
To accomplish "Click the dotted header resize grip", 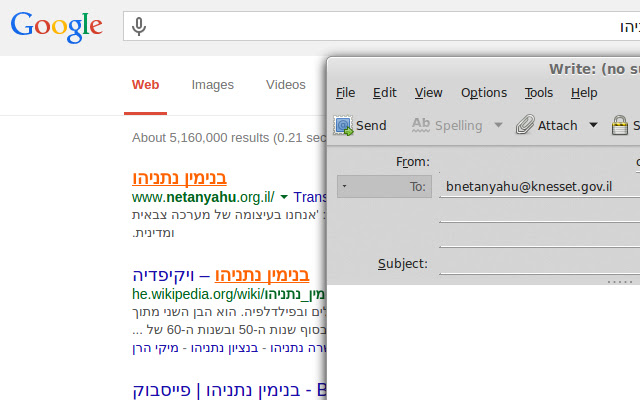I will coord(620,282).
